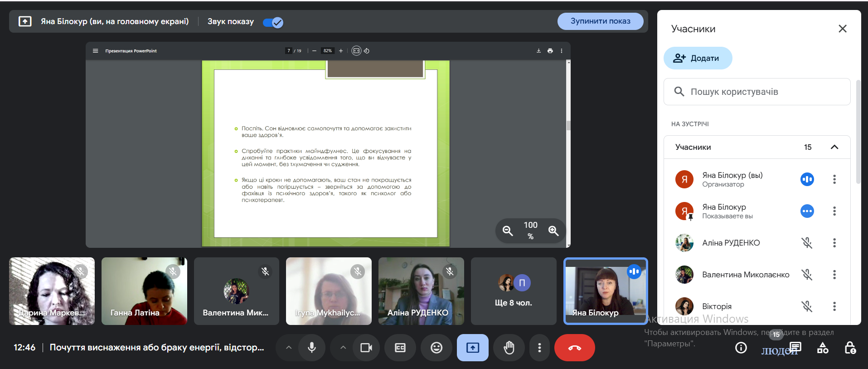This screenshot has width=868, height=369.
Task: Click the page number field showing 7
Action: [289, 51]
